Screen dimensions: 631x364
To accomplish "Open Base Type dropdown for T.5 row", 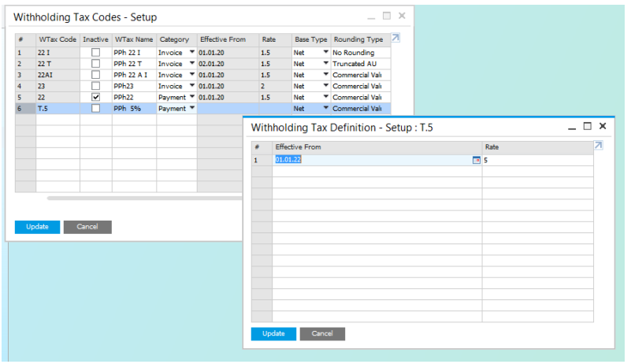I will [x=326, y=108].
